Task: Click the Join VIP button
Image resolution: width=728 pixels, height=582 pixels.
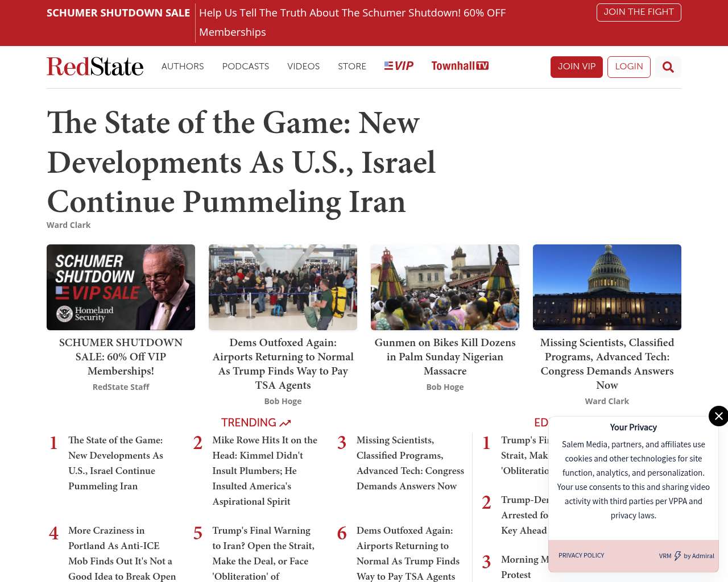Action: coord(577,67)
